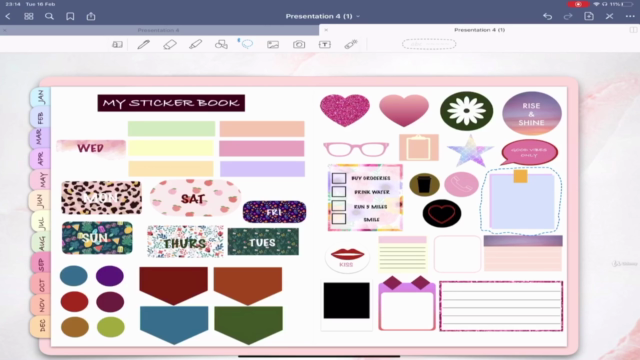Select the Text box tool
The height and width of the screenshot is (360, 640).
[x=325, y=44]
